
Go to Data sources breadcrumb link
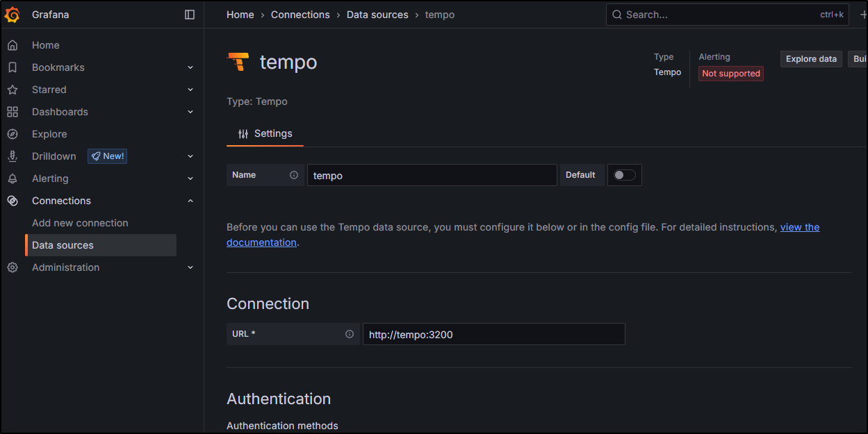coord(377,15)
